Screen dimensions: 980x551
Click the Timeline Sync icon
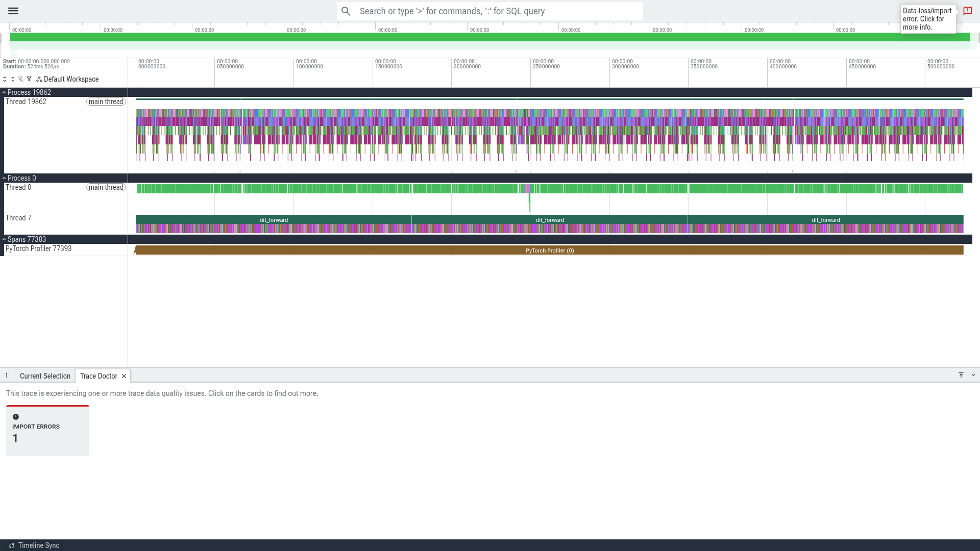(12, 545)
